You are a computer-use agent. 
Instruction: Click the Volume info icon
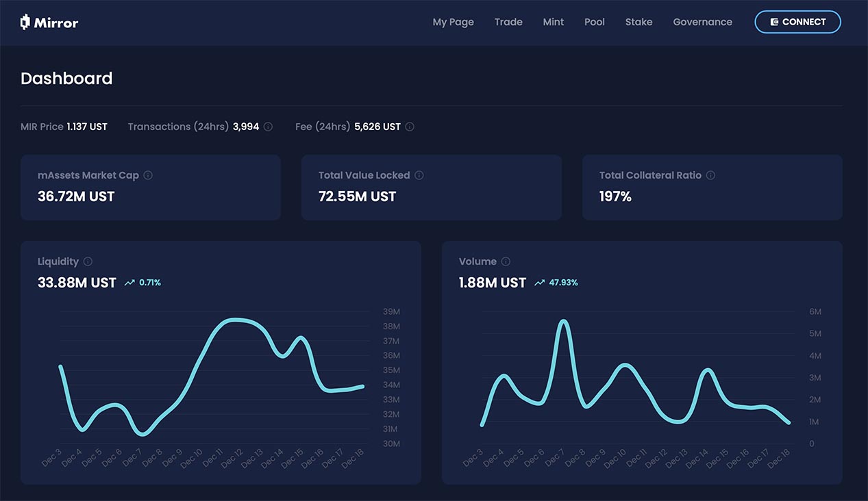coord(506,261)
